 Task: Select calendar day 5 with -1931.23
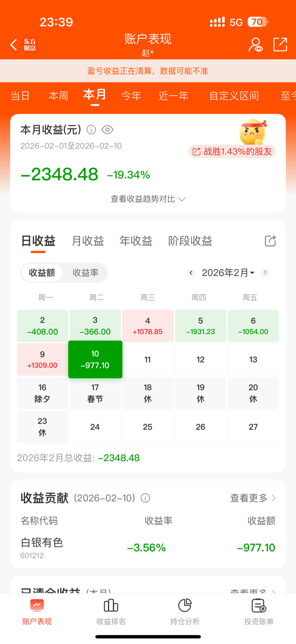200,326
